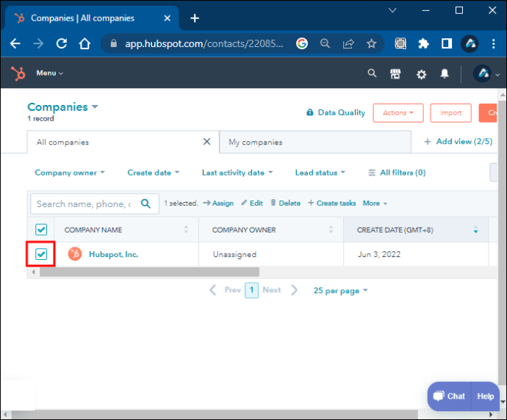
Task: Click the browser address bar URL
Action: (204, 43)
